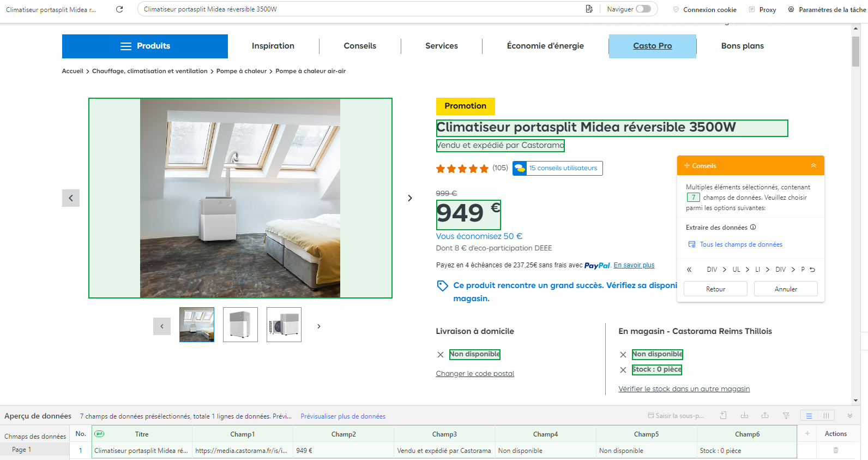
Task: Click the tag icon beside success message
Action: click(442, 286)
